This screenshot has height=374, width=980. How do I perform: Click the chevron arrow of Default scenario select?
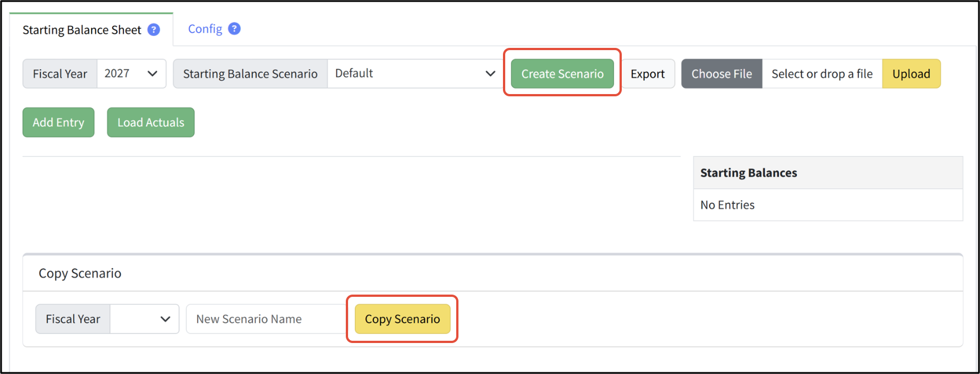[x=490, y=74]
